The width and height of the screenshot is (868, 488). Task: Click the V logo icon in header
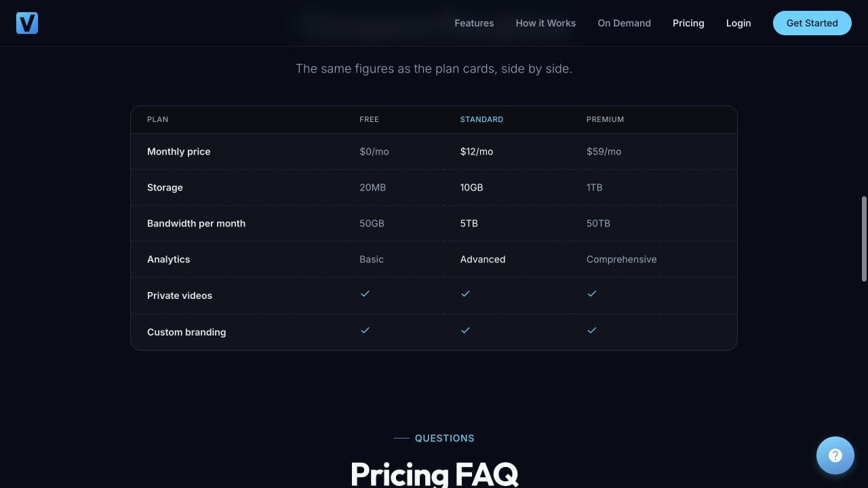27,23
